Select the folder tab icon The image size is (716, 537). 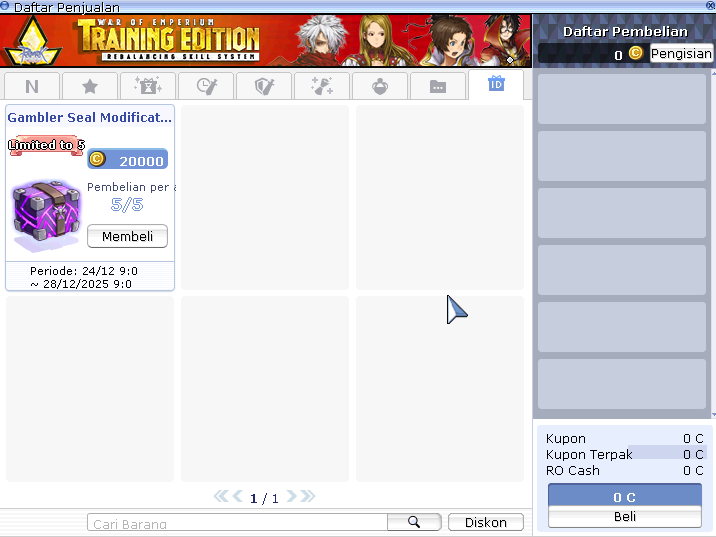[438, 86]
